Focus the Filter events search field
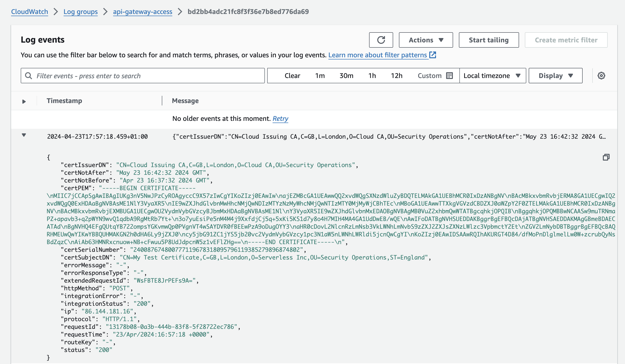625x364 pixels. (143, 76)
